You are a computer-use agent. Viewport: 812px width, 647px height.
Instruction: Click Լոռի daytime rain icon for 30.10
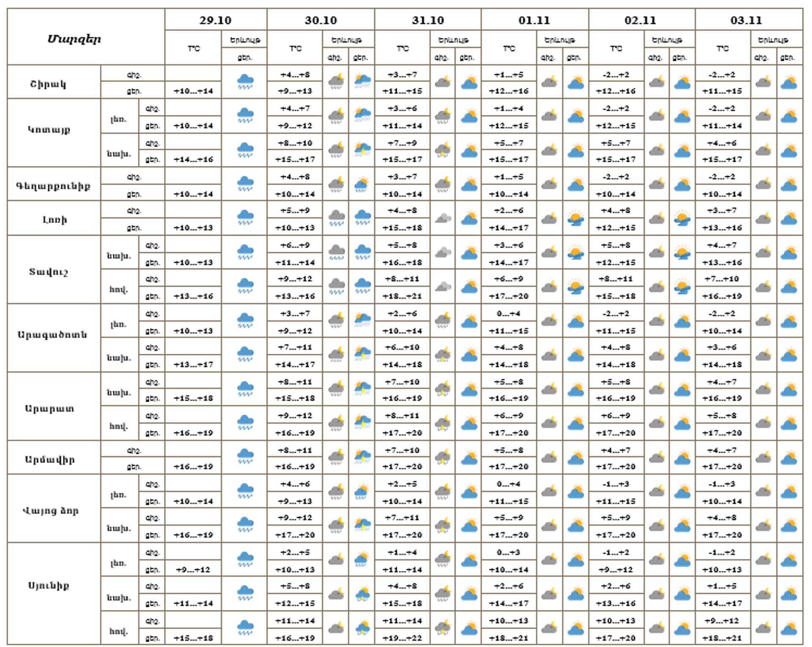(x=362, y=218)
